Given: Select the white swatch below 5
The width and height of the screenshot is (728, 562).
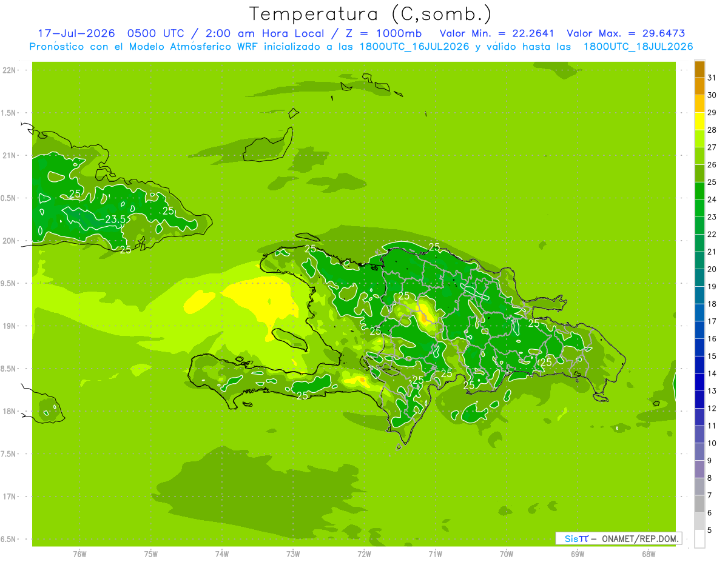Looking at the screenshot, I should tap(699, 538).
